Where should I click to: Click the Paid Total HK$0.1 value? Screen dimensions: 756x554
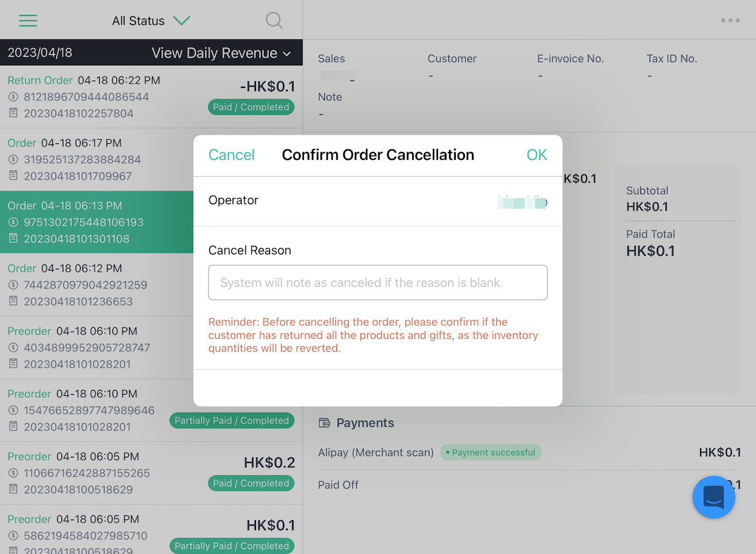pyautogui.click(x=651, y=251)
